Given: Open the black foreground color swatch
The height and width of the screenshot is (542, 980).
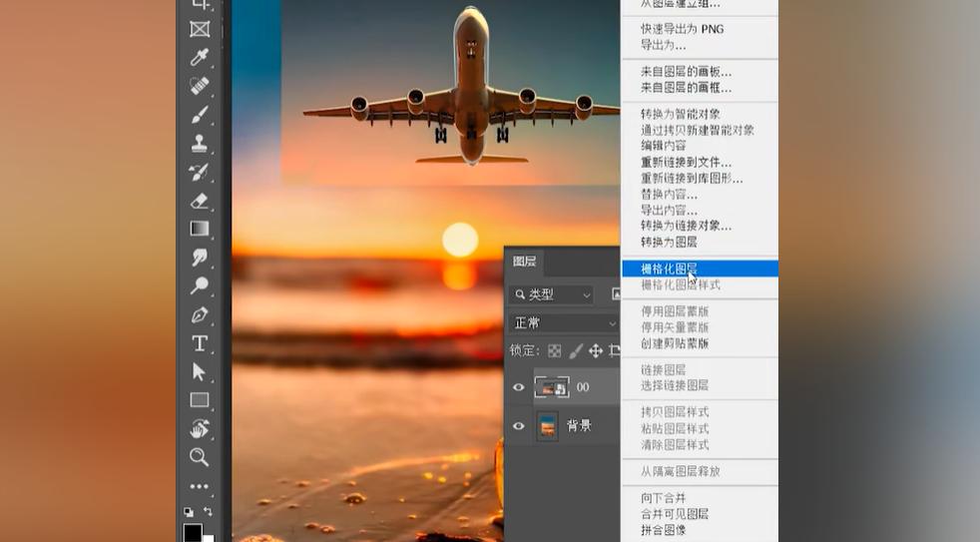Looking at the screenshot, I should pyautogui.click(x=193, y=532).
